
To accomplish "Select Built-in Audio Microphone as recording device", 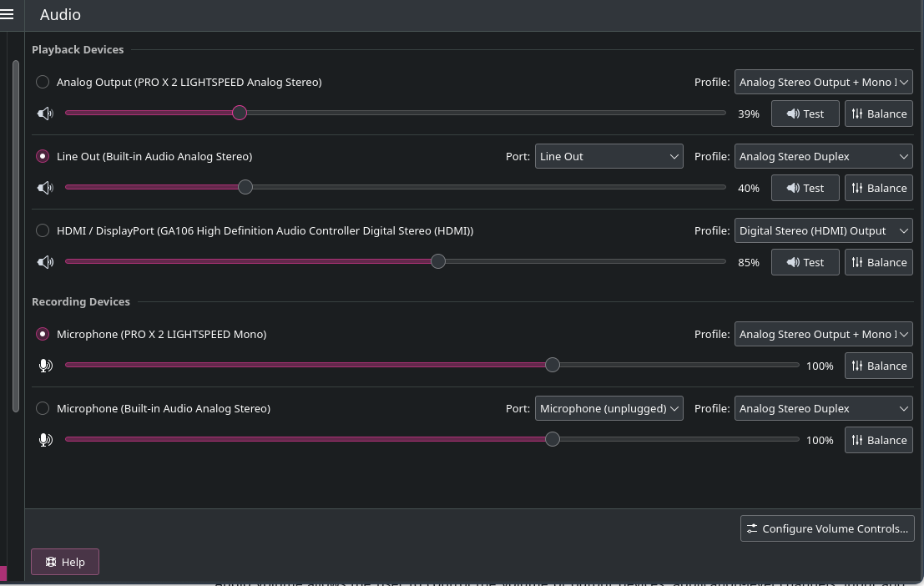I will click(x=43, y=408).
